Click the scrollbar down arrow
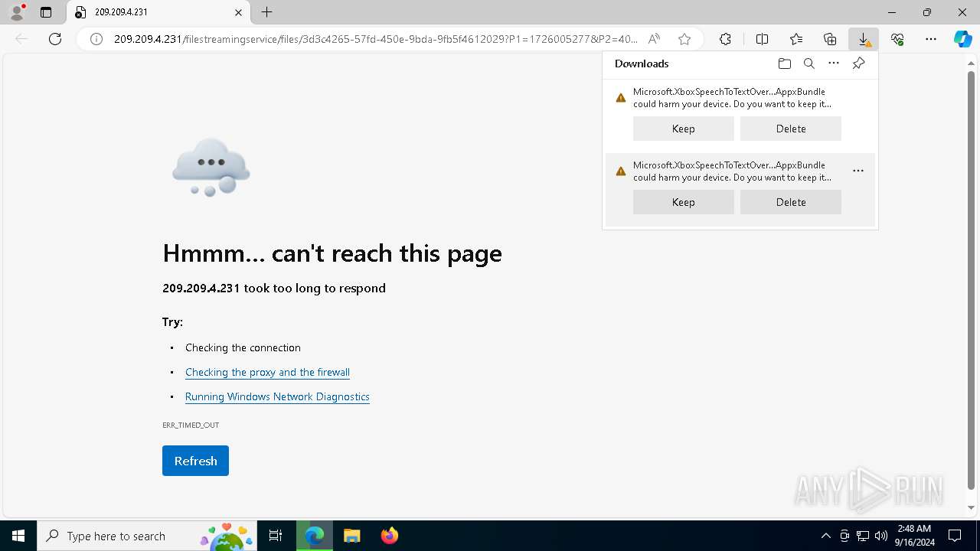The height and width of the screenshot is (551, 980). [x=971, y=507]
